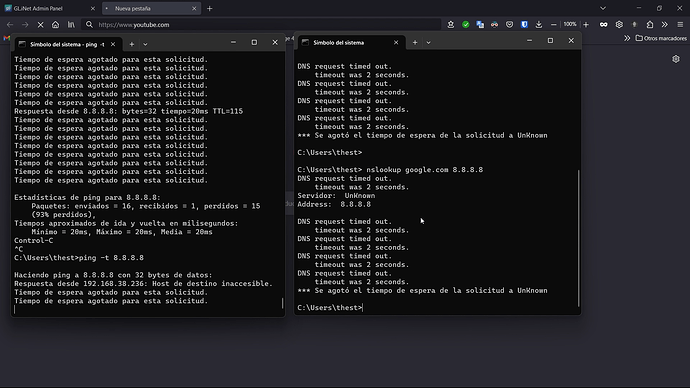Zoom in with the plus button
The height and width of the screenshot is (388, 690).
pos(586,25)
